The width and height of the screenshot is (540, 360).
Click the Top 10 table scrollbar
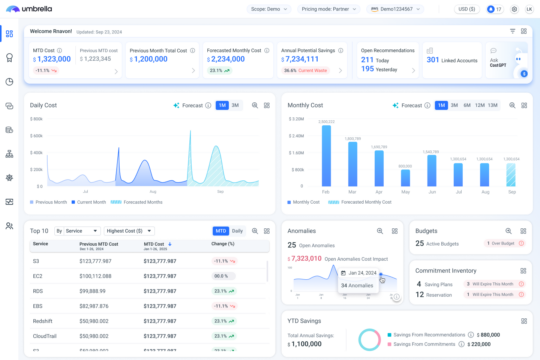(267, 271)
